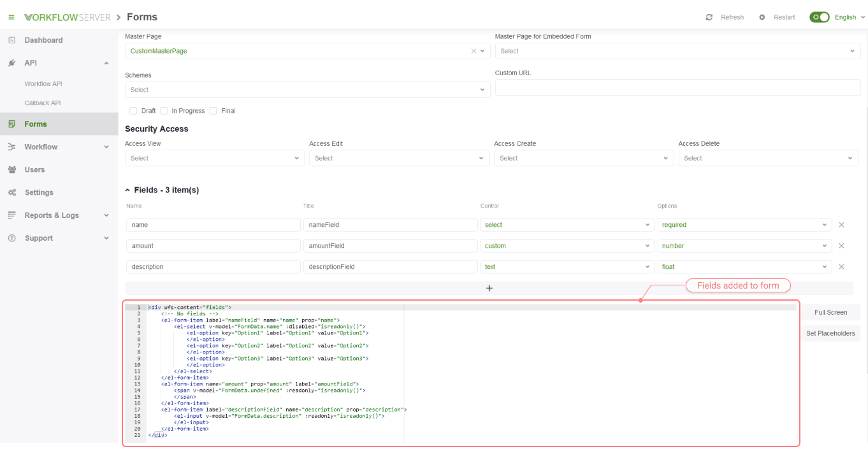The width and height of the screenshot is (868, 451).
Task: Click the Set Placeholders button
Action: tap(830, 333)
